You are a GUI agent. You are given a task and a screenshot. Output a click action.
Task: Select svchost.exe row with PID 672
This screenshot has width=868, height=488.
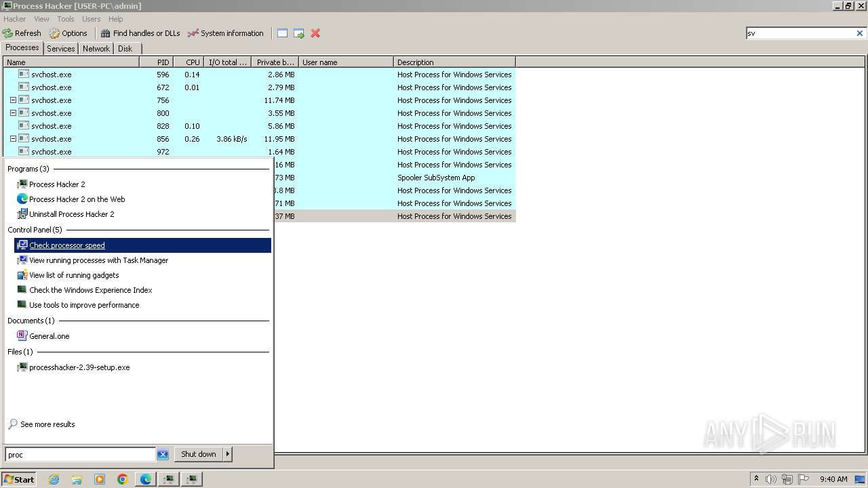[260, 87]
